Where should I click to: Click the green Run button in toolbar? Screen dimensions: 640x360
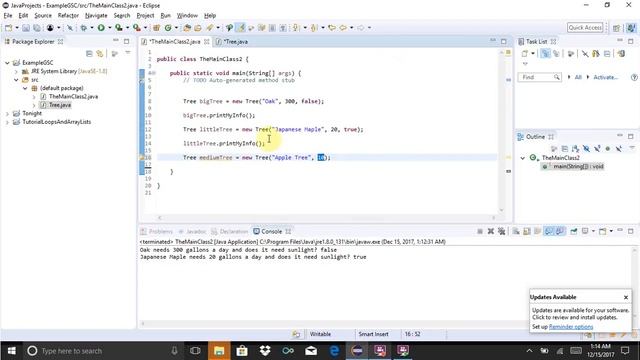101,28
